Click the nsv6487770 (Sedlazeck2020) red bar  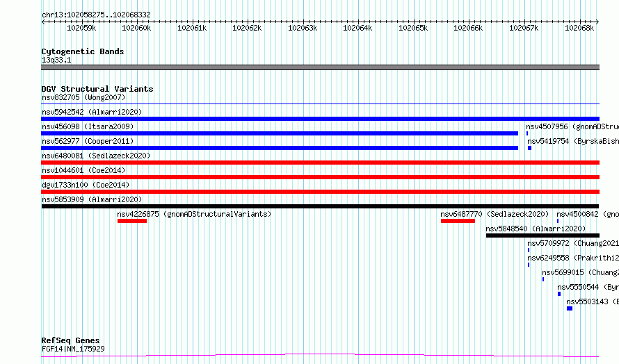coord(458,221)
